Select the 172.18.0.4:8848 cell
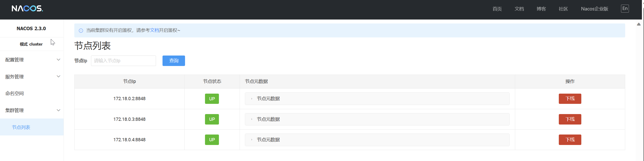 tap(129, 140)
